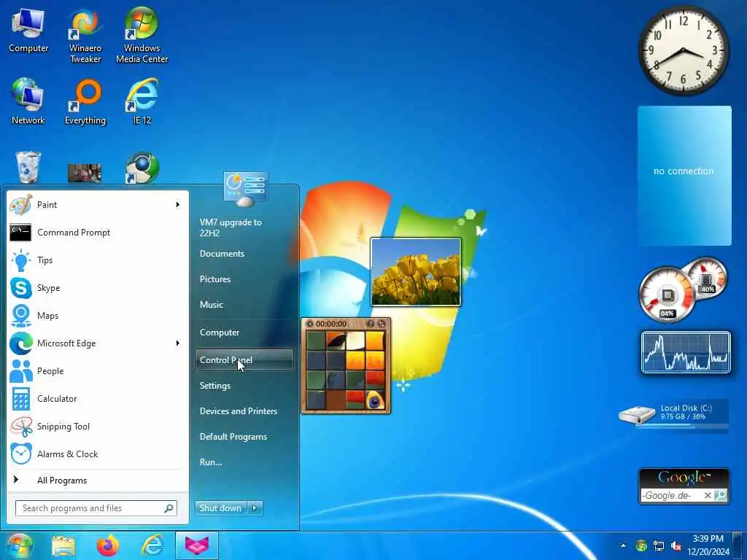This screenshot has width=747, height=560.
Task: Click the puzzle solve/shuffle button
Action: point(381,324)
